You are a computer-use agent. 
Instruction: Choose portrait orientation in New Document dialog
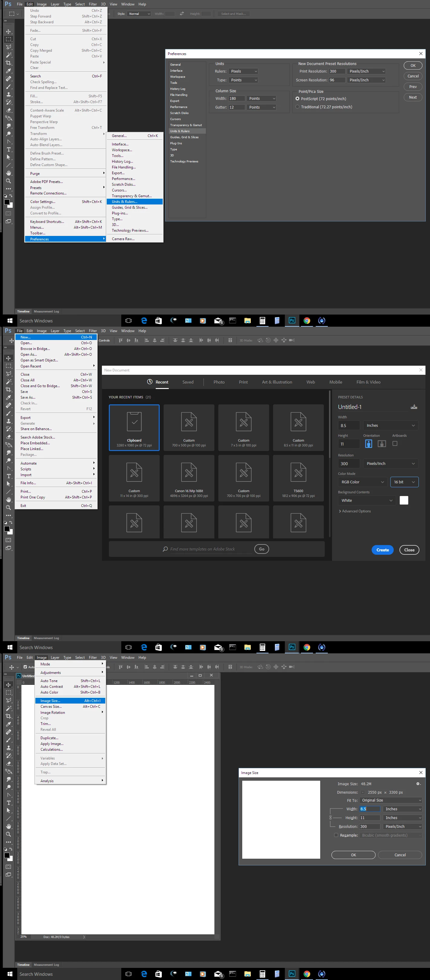[368, 444]
